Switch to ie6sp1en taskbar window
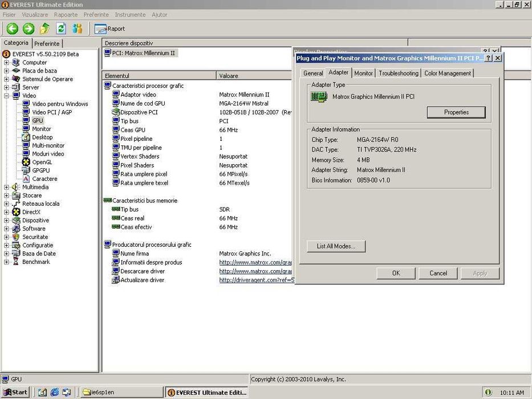Image resolution: width=532 pixels, height=399 pixels. tap(121, 392)
